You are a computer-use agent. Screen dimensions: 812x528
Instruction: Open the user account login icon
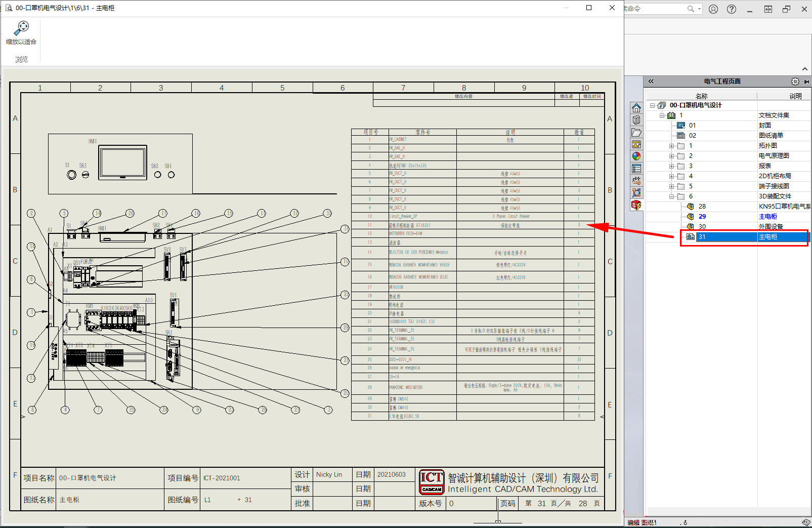coord(713,9)
